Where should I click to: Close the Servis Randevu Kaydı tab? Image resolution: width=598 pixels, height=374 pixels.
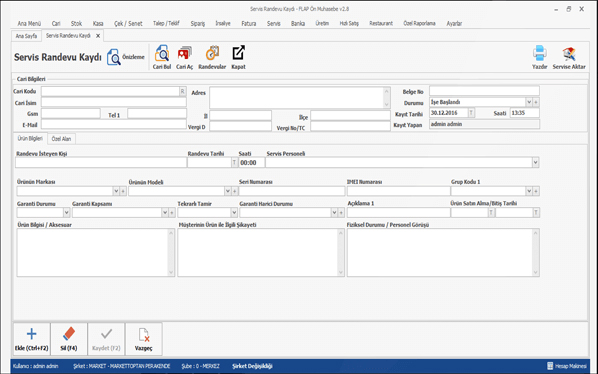(x=98, y=36)
